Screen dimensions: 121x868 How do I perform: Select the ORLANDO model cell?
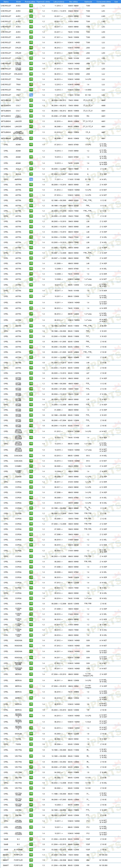(x=19, y=74)
